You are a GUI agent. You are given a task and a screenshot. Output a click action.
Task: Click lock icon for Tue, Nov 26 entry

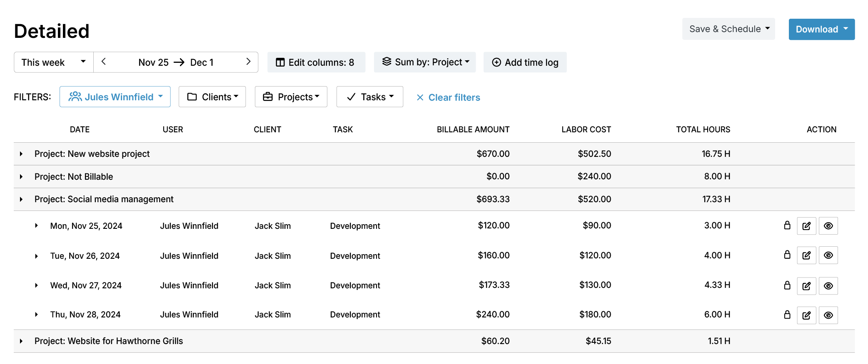coord(787,255)
